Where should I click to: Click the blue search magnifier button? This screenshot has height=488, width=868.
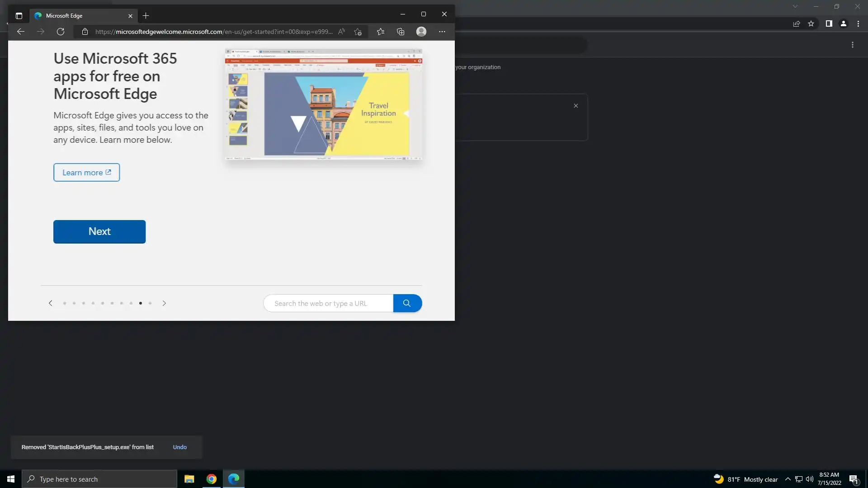(x=407, y=303)
